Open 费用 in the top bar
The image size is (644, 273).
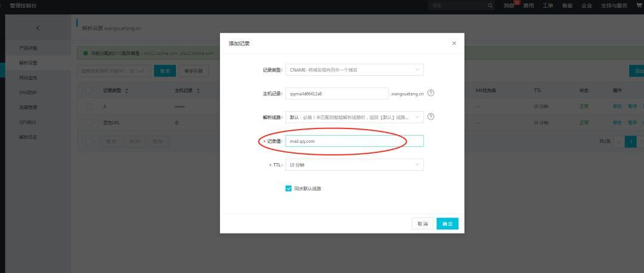tap(528, 6)
